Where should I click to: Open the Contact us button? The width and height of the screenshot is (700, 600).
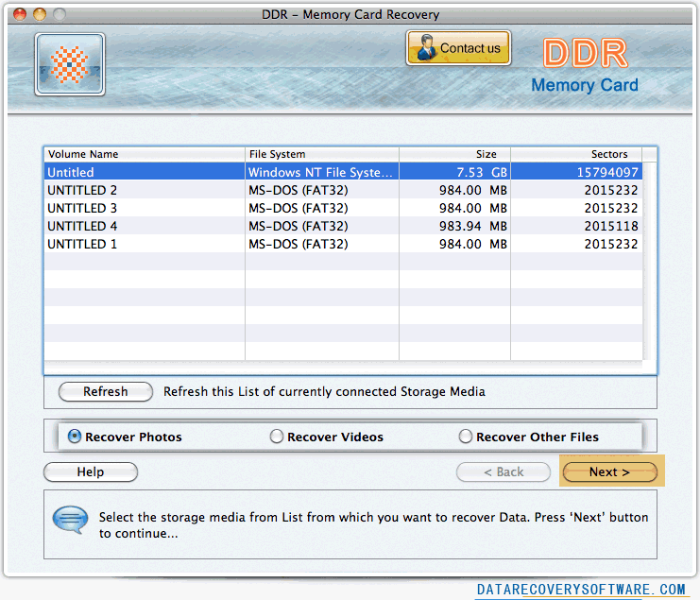tap(458, 48)
